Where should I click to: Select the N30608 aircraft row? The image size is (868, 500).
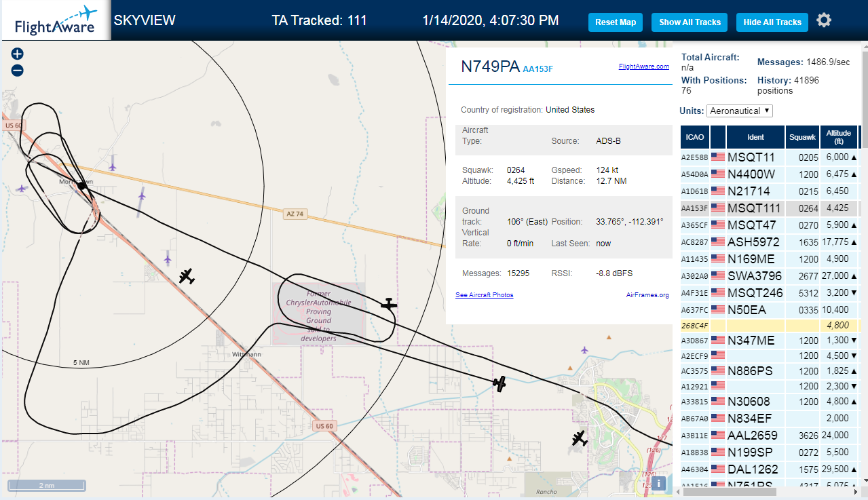[770, 402]
